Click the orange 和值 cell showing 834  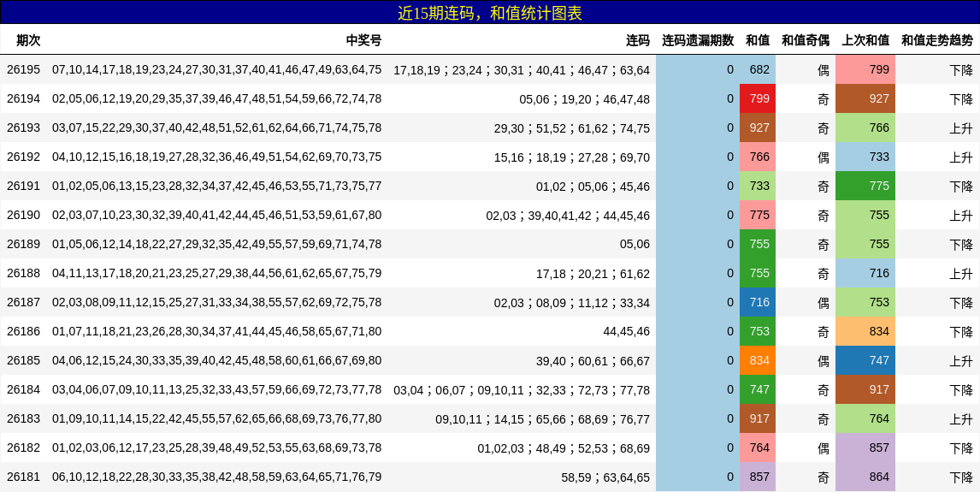pos(758,361)
